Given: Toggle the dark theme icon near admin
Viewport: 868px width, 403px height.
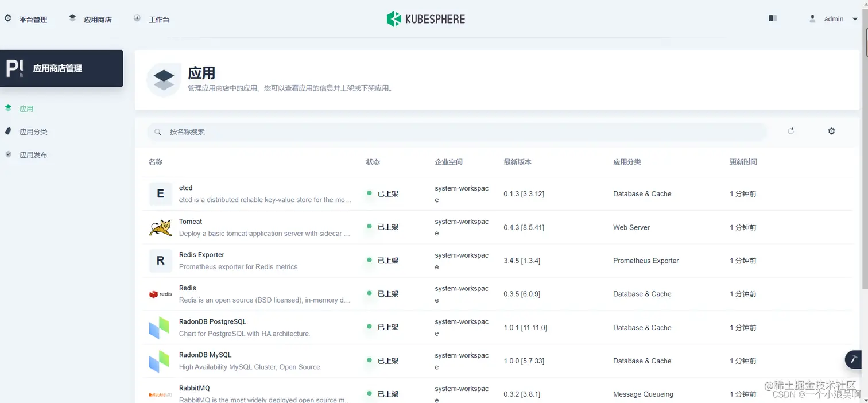Looking at the screenshot, I should pos(773,18).
